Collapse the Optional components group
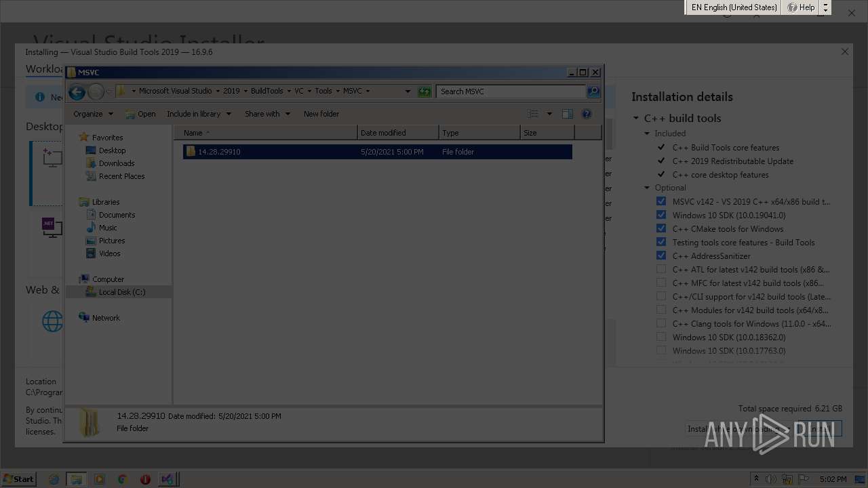This screenshot has height=488, width=868. pos(647,188)
